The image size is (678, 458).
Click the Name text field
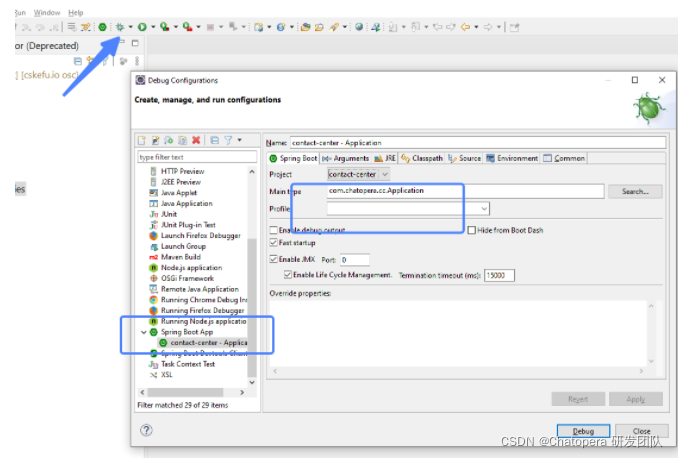click(478, 143)
